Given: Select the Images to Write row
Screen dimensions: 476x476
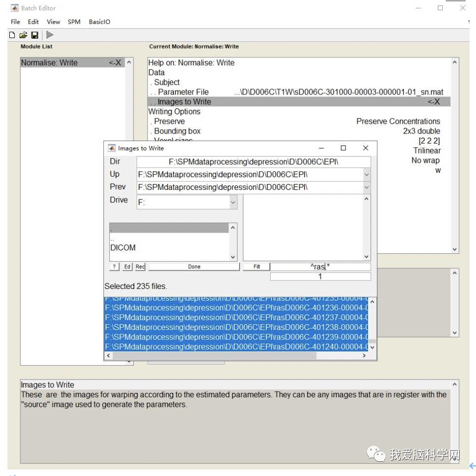Looking at the screenshot, I should coord(299,102).
